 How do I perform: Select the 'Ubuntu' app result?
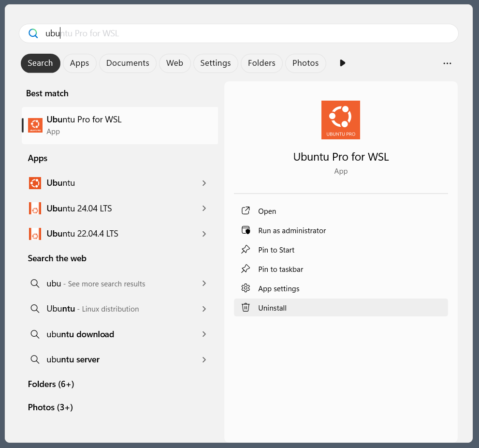point(120,183)
